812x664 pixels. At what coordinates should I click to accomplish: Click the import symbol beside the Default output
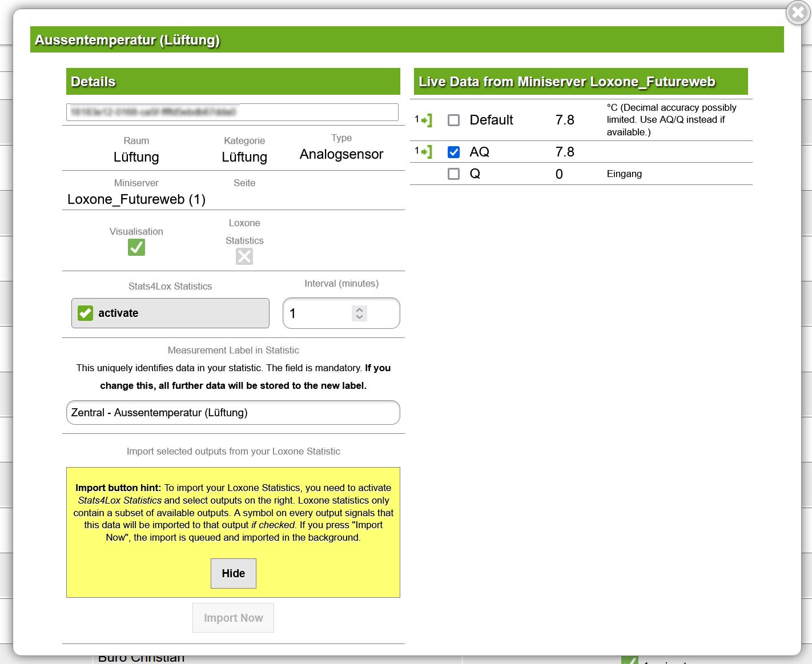(424, 120)
